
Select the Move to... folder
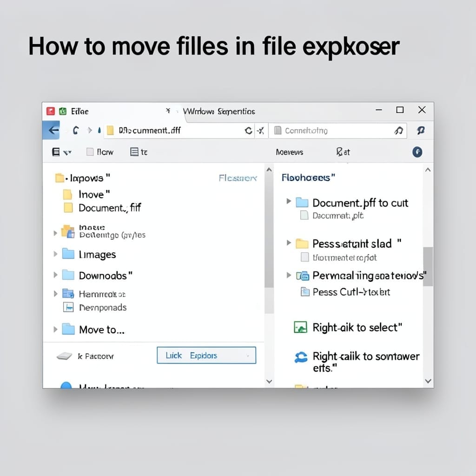coord(93,330)
